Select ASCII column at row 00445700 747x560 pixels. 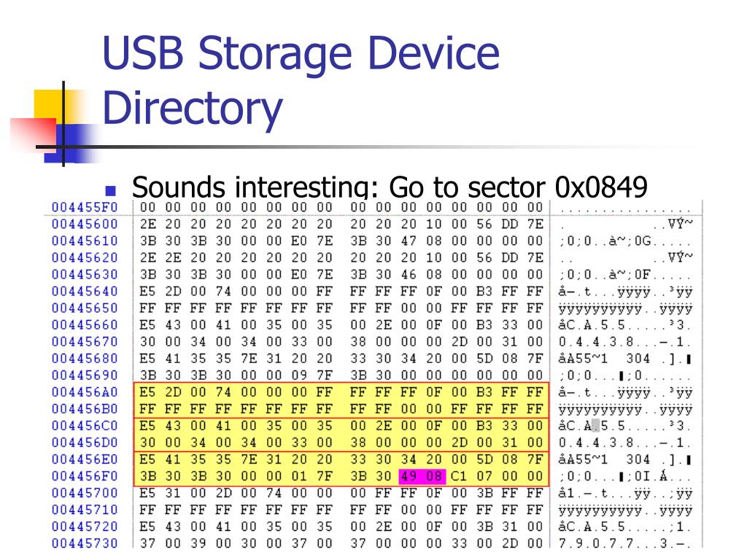(625, 494)
